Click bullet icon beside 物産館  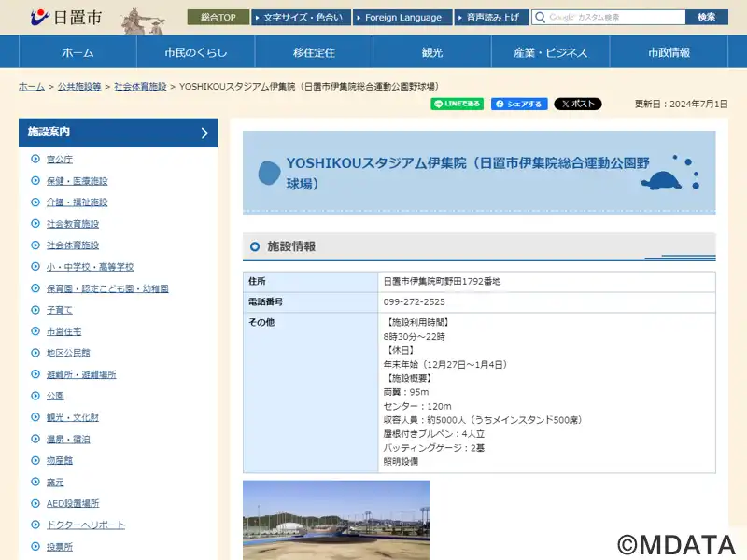[35, 460]
